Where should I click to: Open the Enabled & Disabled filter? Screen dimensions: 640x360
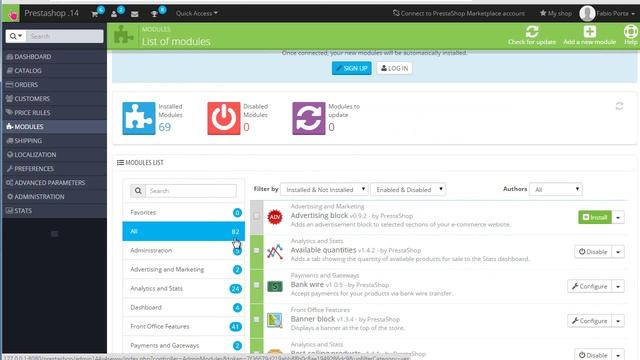click(x=408, y=189)
